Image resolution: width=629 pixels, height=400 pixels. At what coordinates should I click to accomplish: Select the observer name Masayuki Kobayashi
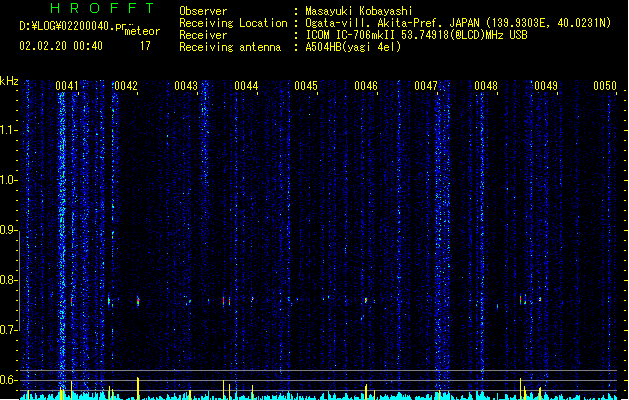pyautogui.click(x=359, y=11)
